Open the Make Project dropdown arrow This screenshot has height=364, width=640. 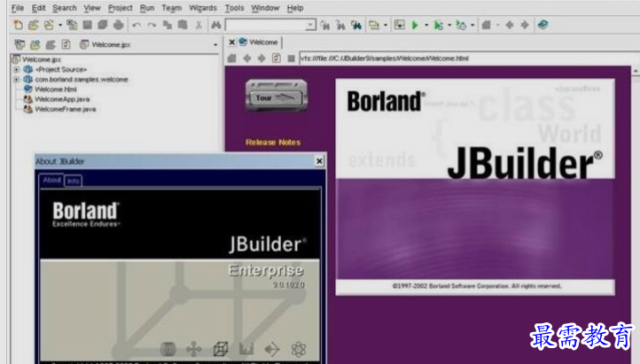(386, 26)
